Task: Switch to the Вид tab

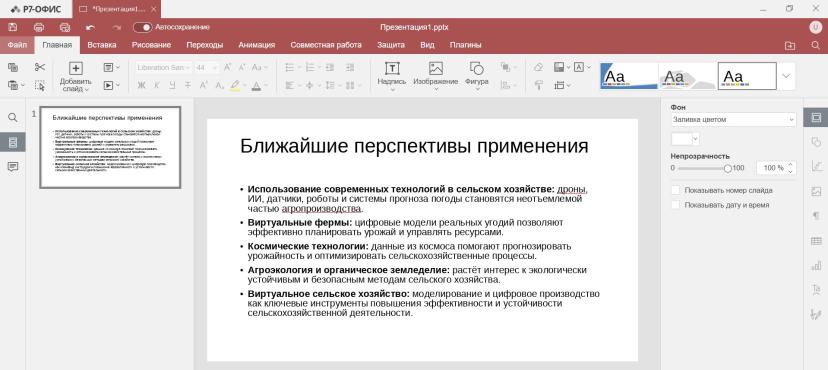Action: tap(427, 45)
